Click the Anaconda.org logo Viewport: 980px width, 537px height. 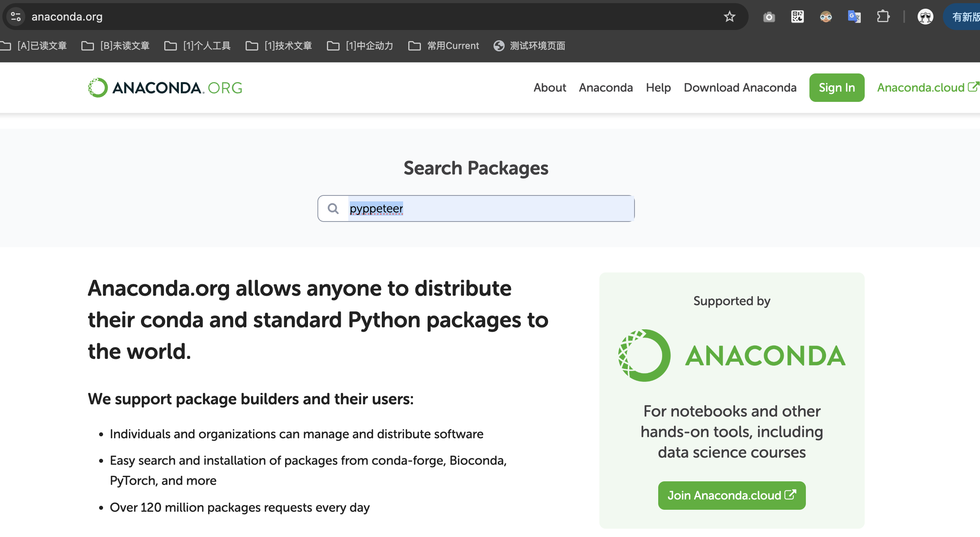click(x=165, y=88)
